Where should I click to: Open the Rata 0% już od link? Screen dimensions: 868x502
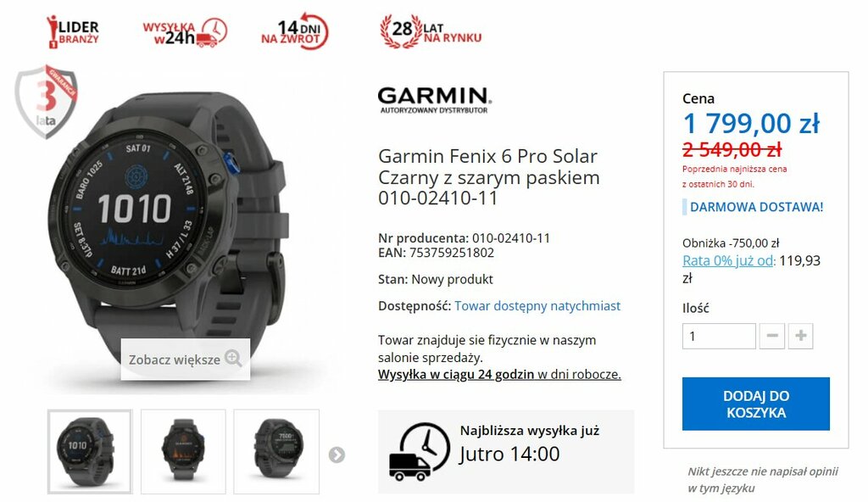pyautogui.click(x=728, y=260)
